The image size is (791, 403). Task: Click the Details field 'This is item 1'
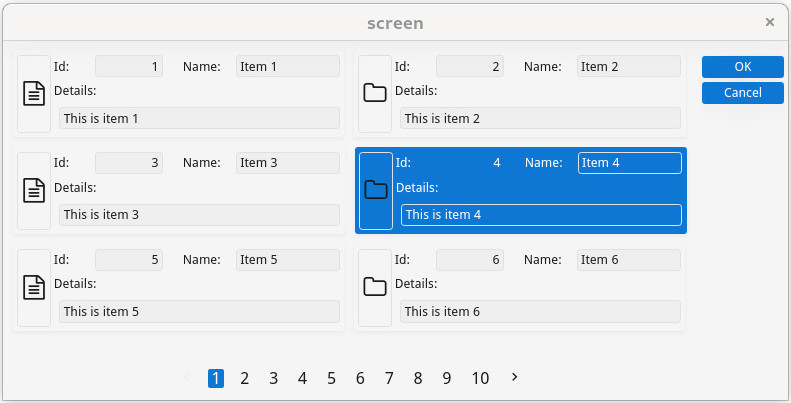tap(199, 118)
